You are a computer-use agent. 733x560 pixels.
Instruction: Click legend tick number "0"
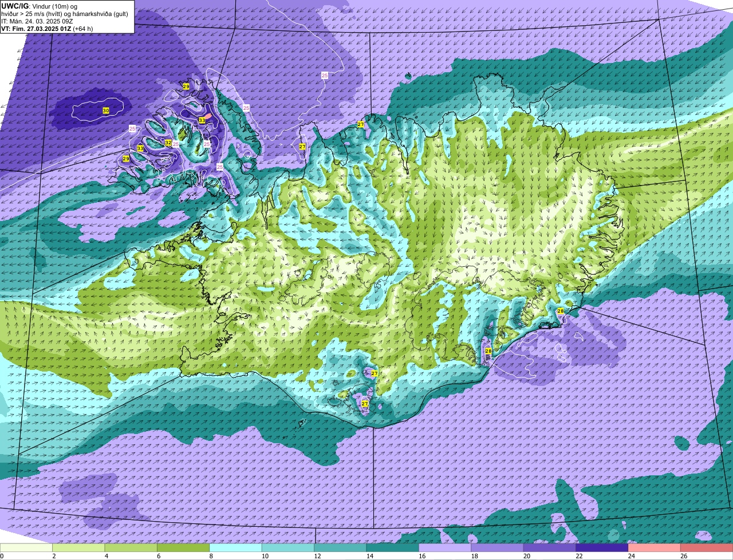pos(2,556)
